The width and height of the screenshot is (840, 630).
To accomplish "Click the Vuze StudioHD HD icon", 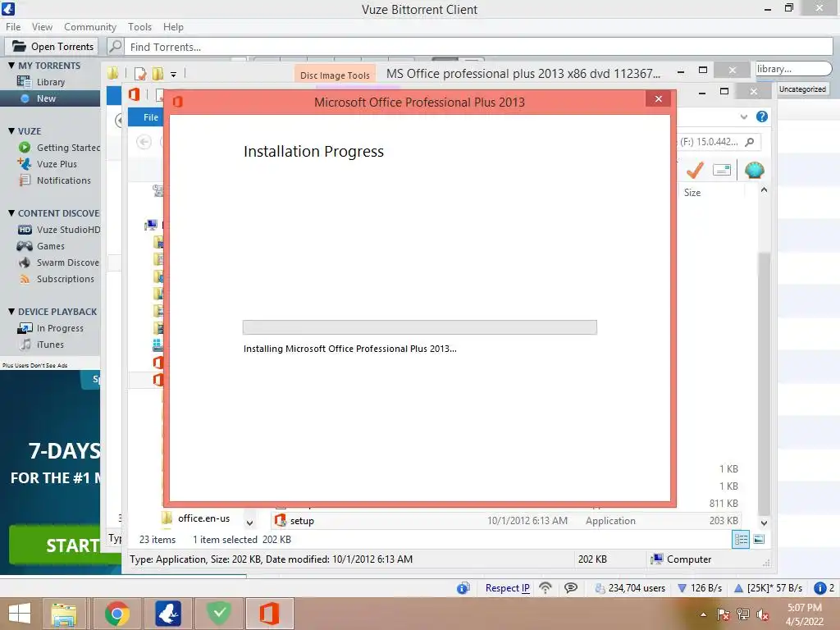I will (x=25, y=230).
